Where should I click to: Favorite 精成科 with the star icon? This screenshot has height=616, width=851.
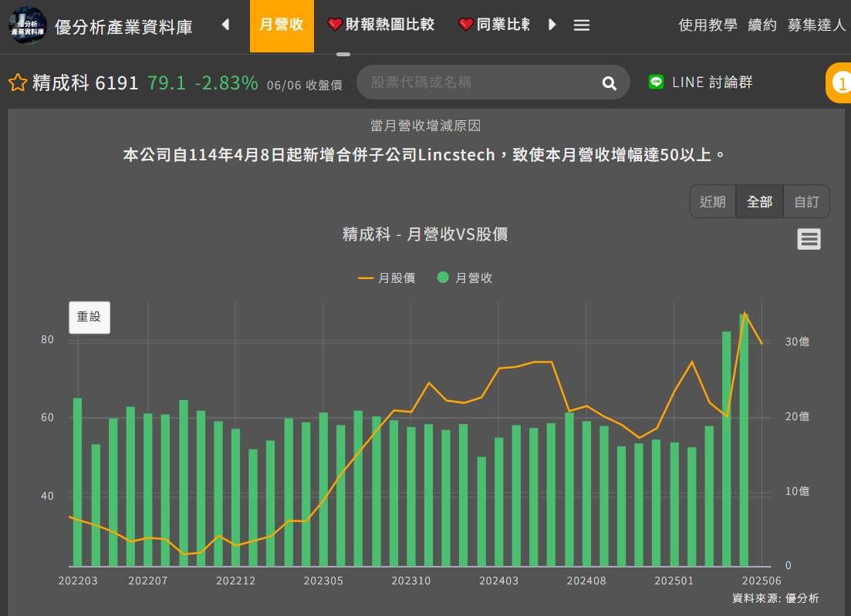point(18,82)
